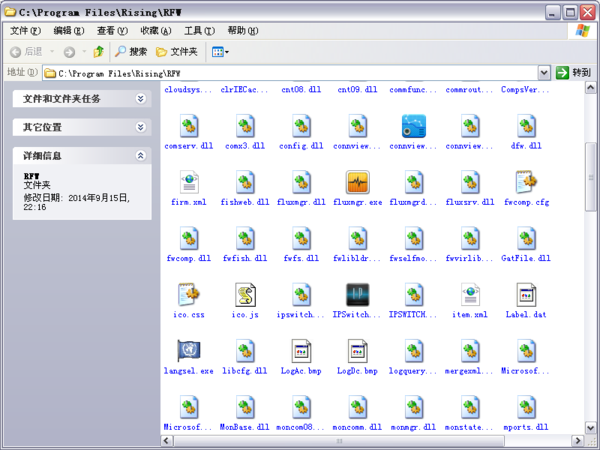Open the 工具(T) menu

click(199, 31)
